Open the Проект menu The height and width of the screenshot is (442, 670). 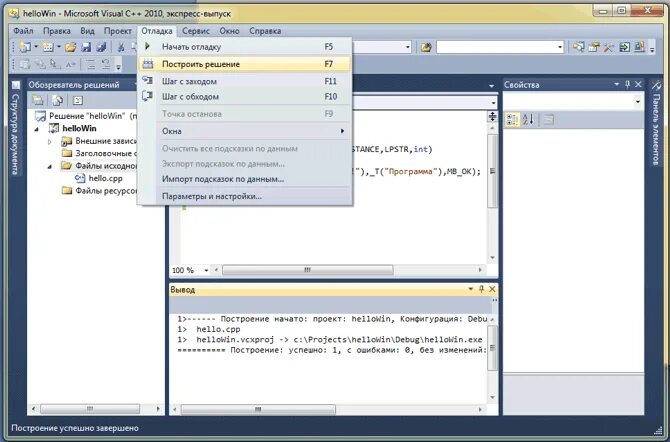click(x=118, y=31)
